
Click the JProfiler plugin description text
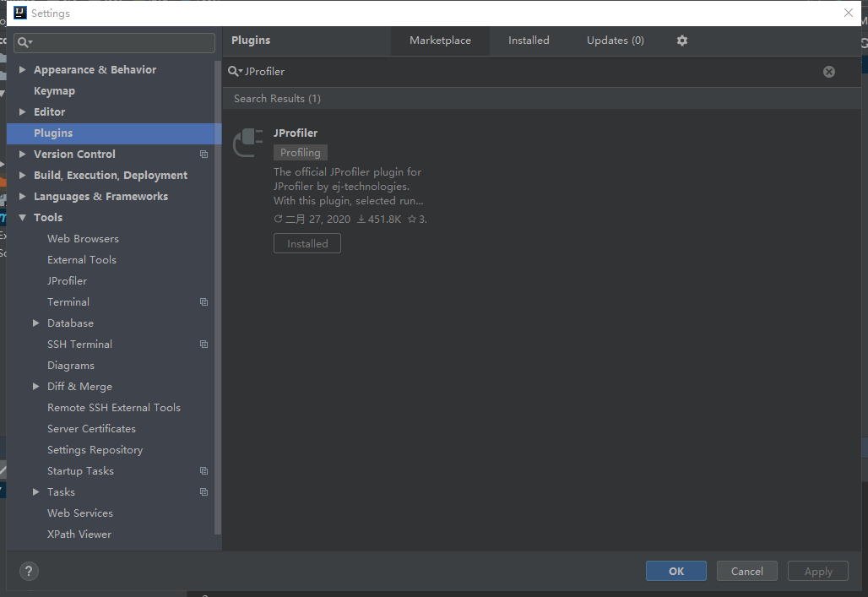point(349,186)
